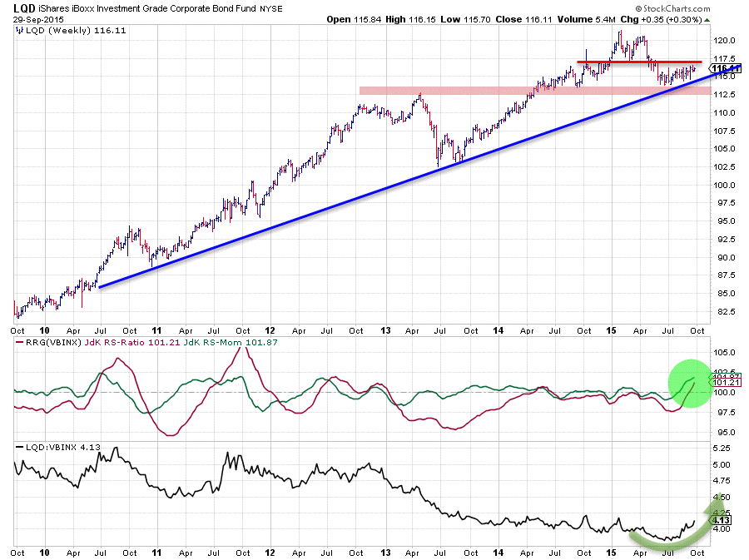Click the JdK RS-Ratio 101.21 legend label
Image resolution: width=749 pixels, height=560 pixels.
[x=133, y=342]
